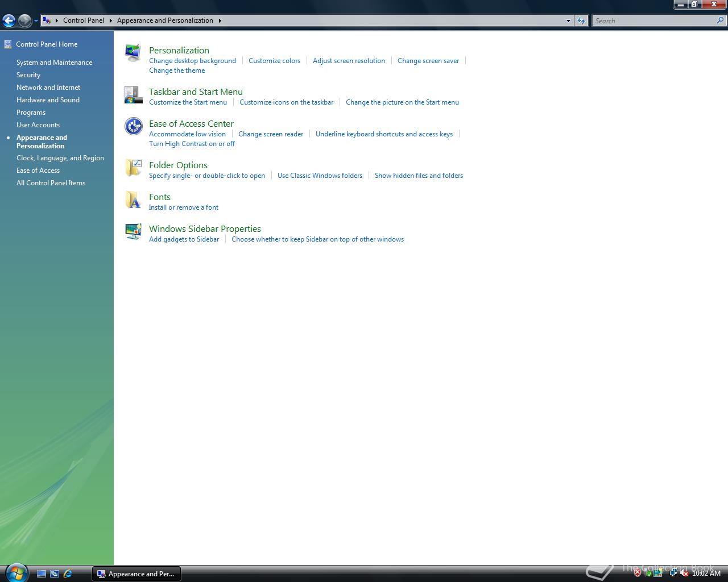This screenshot has height=582, width=728.
Task: Click the 10:02 AM system clock
Action: pos(706,573)
